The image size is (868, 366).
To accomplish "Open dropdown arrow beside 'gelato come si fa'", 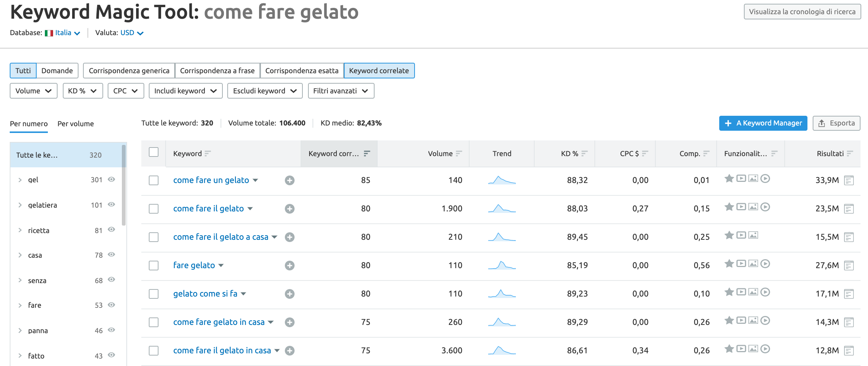I will click(x=243, y=294).
